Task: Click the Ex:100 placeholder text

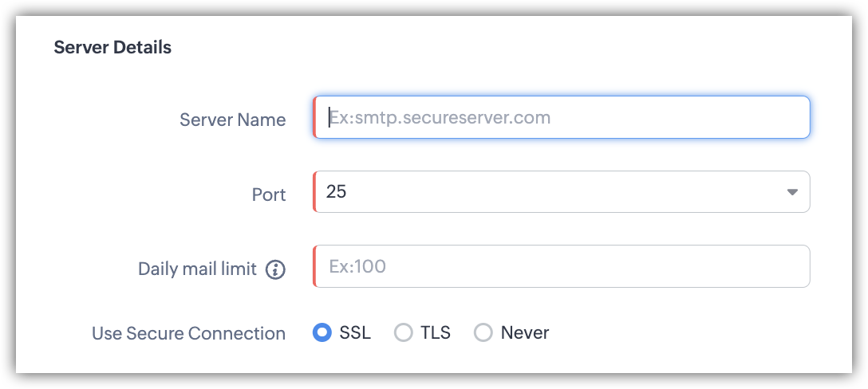Action: coord(357,266)
